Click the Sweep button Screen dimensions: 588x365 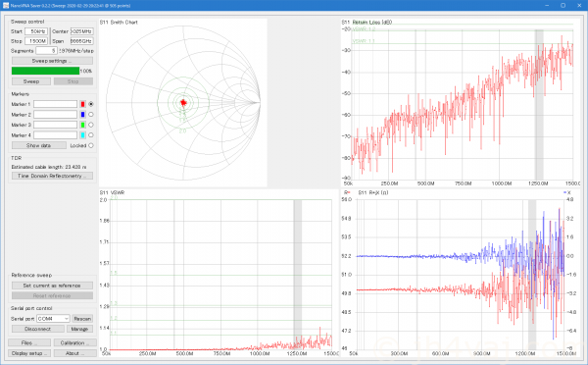[31, 81]
